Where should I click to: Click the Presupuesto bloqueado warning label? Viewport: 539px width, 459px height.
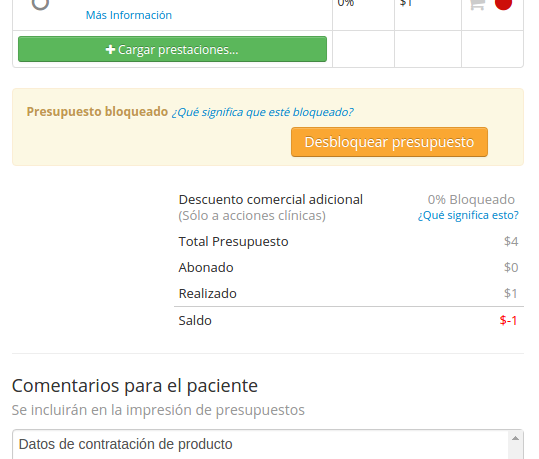pyautogui.click(x=97, y=112)
